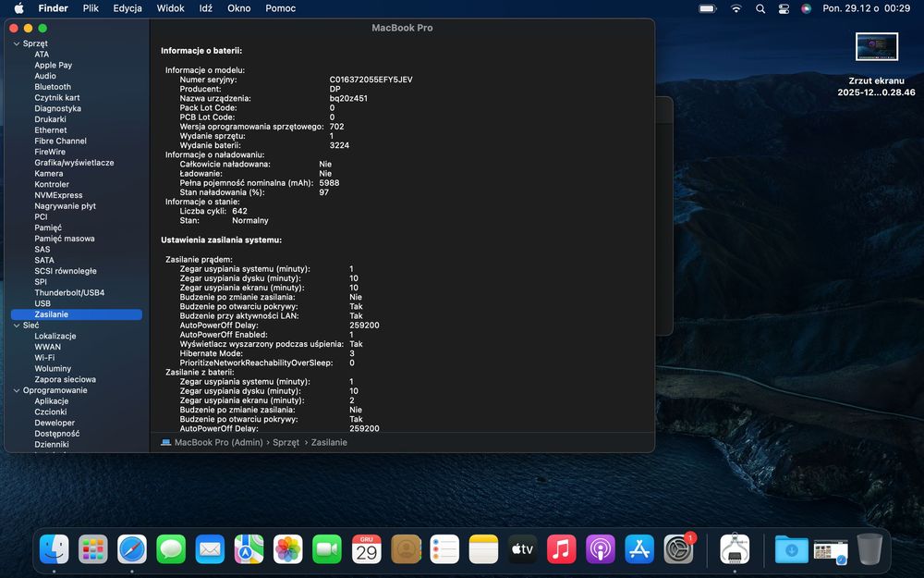Select Apple Pay in sidebar
Viewport: 924px width, 578px height.
coord(53,66)
